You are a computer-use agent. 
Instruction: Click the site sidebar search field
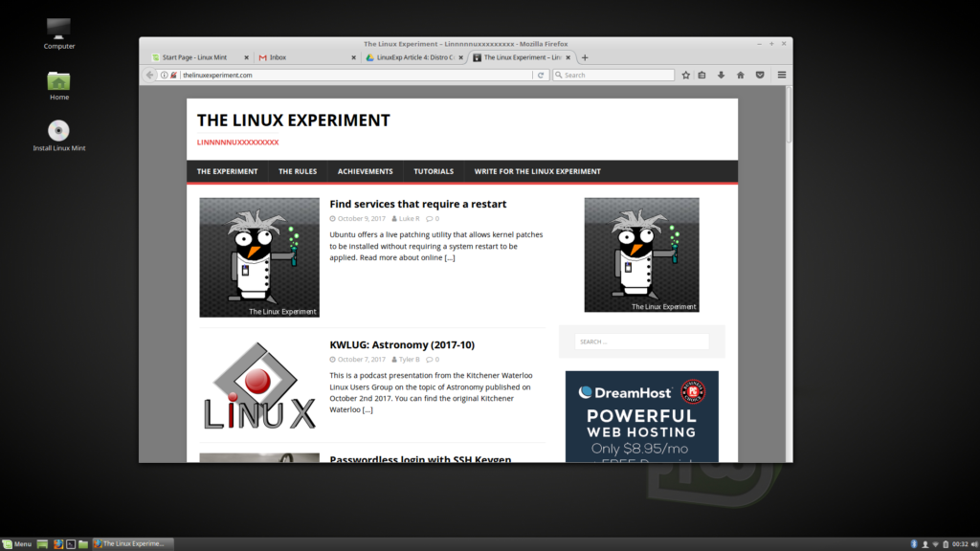coord(641,342)
